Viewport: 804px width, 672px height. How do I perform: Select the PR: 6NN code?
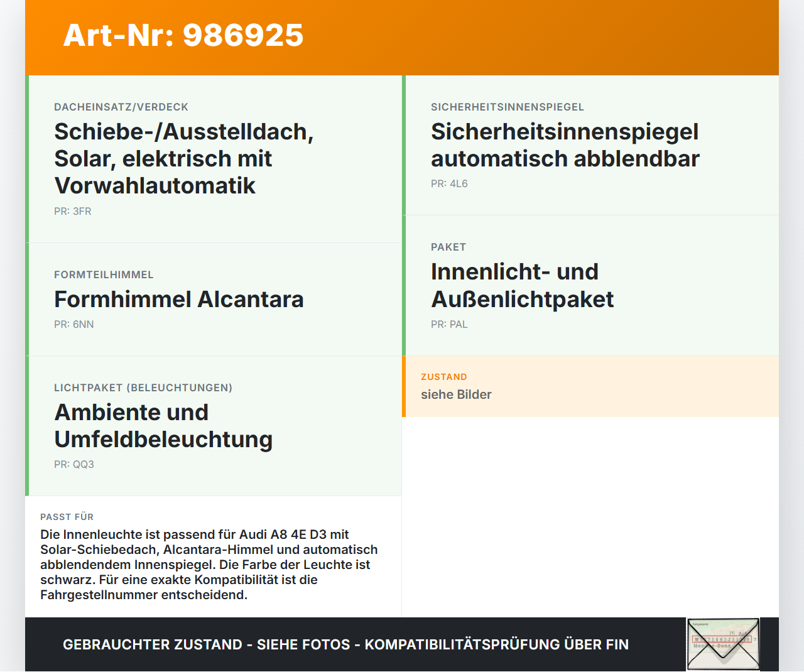coord(73,324)
